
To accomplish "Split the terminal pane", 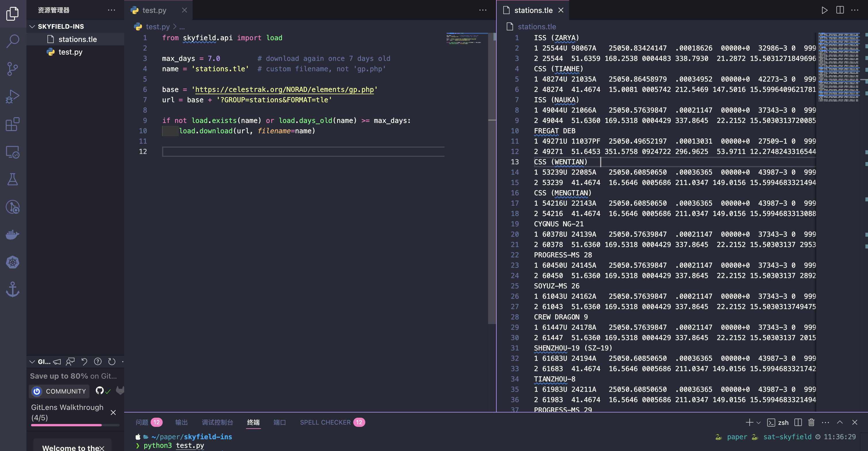I will 798,422.
